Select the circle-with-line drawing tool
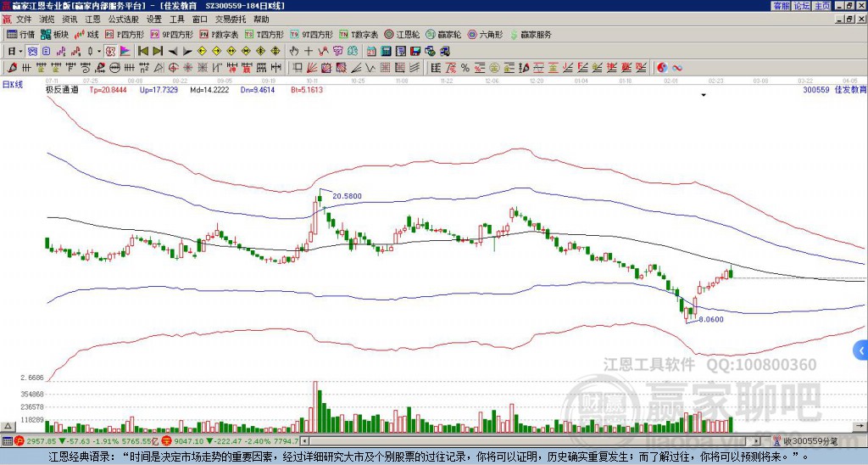The width and height of the screenshot is (868, 465). (114, 68)
